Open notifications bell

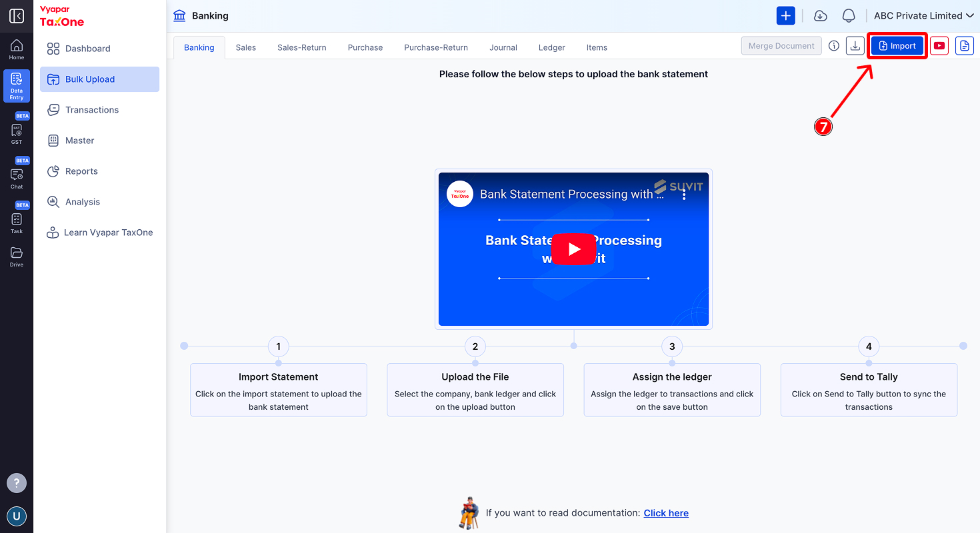point(849,16)
